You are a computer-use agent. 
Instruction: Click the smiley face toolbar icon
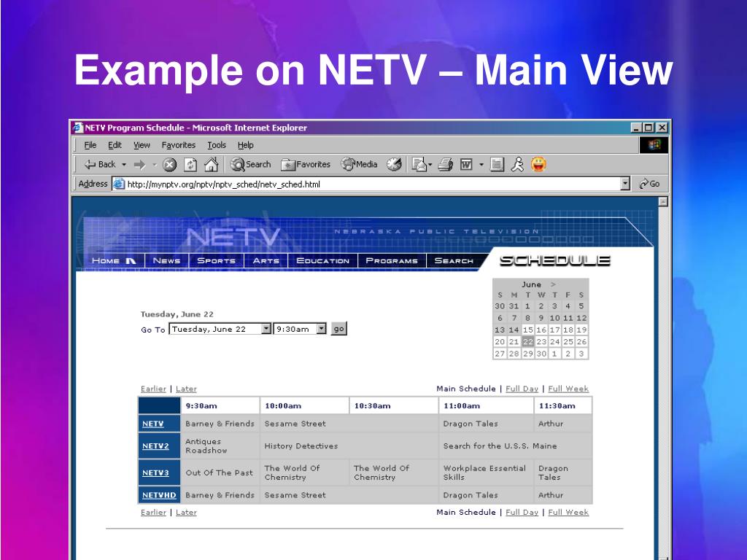coord(538,165)
